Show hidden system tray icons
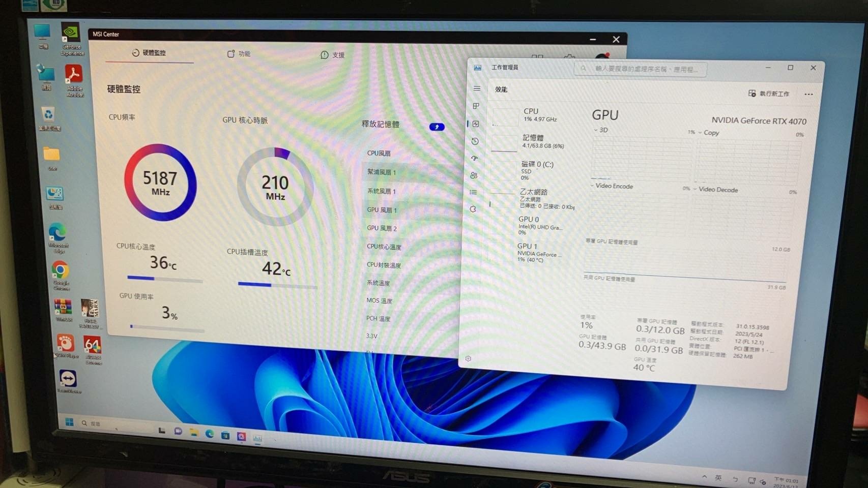 [704, 477]
